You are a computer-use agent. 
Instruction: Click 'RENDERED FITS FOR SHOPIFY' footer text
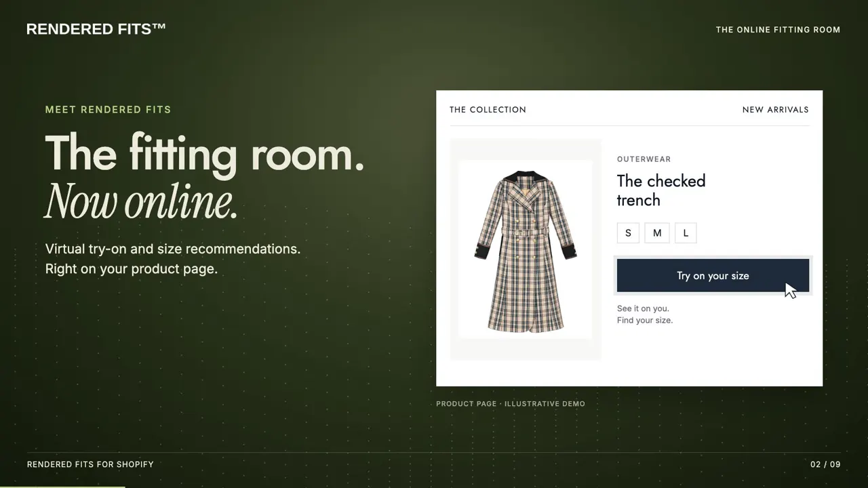(90, 464)
